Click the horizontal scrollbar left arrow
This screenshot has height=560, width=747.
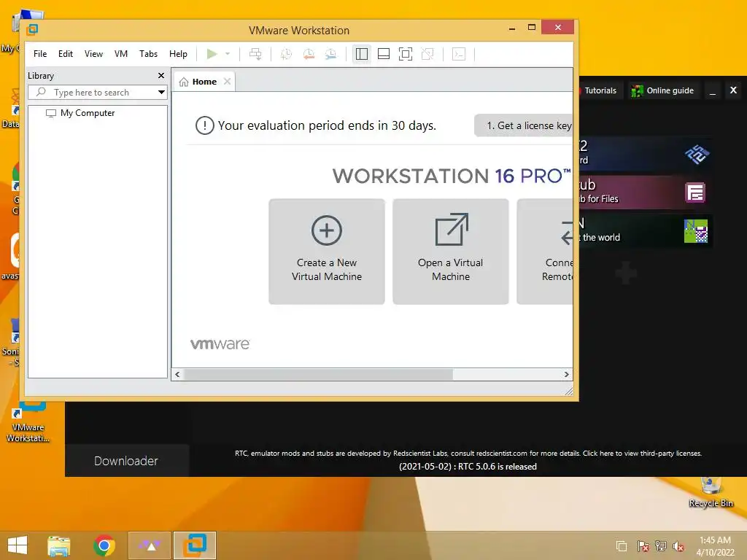pos(178,374)
